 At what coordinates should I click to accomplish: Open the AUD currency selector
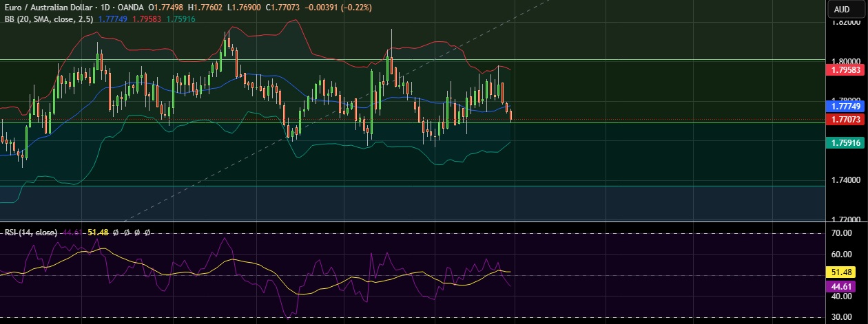click(x=841, y=9)
